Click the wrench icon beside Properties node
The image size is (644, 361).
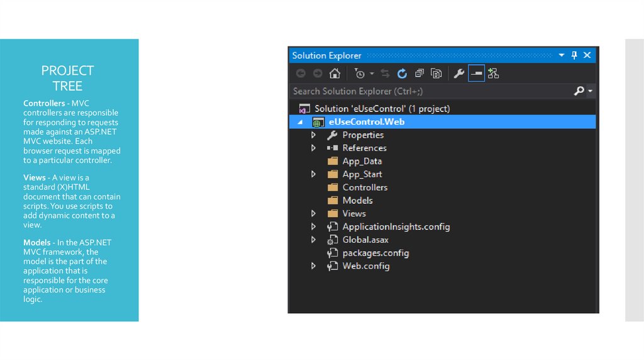(x=332, y=135)
